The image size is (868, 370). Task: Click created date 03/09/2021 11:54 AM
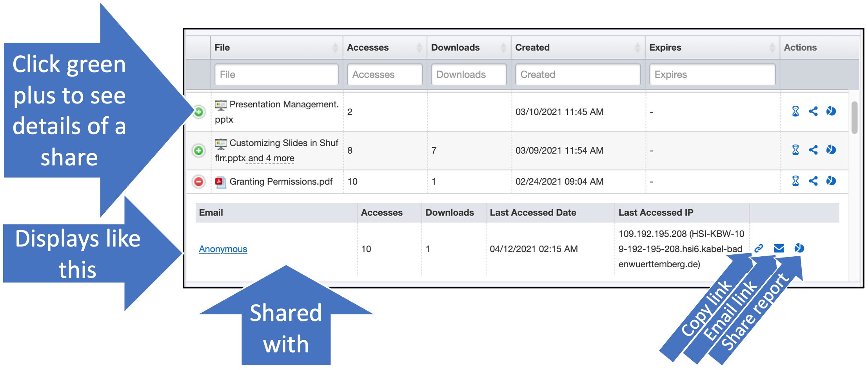coord(559,151)
